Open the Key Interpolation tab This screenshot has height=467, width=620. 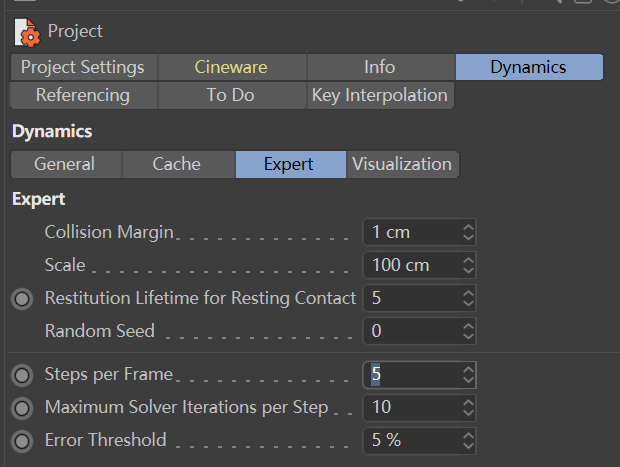point(380,95)
